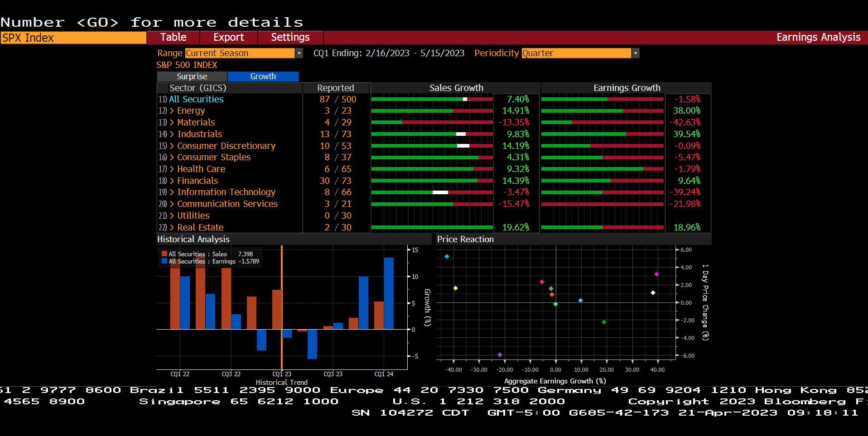868x436 pixels.
Task: Click the Sector (GICS) column header
Action: click(198, 88)
